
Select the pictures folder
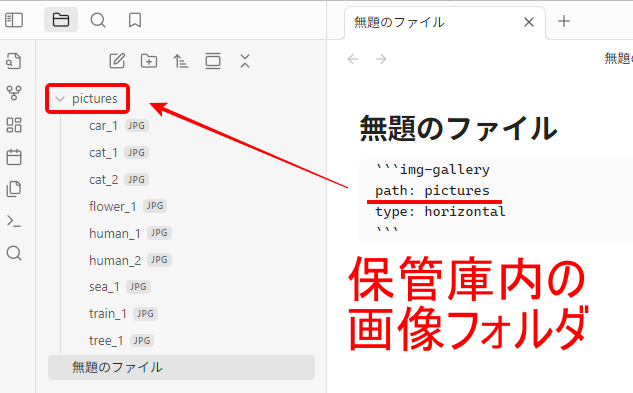pyautogui.click(x=94, y=99)
